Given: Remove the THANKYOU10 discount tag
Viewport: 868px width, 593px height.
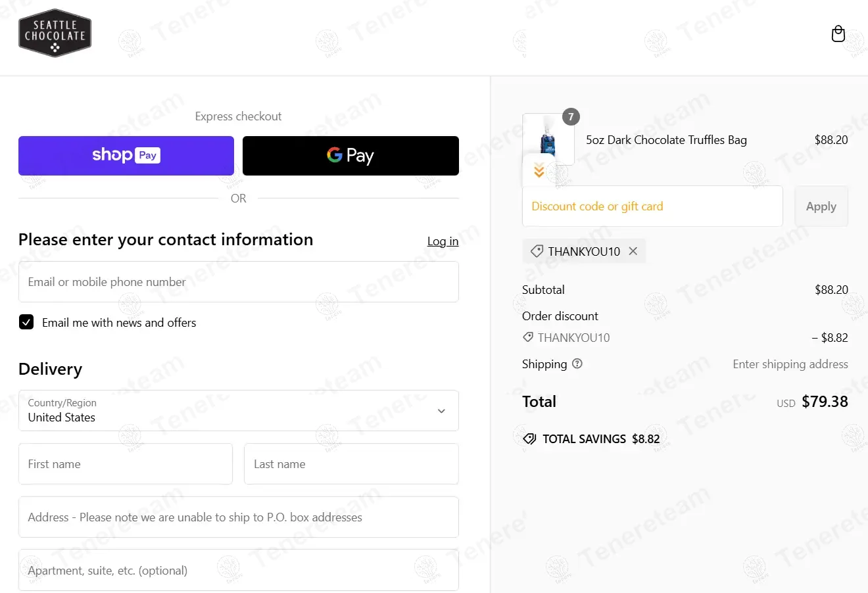Looking at the screenshot, I should pos(633,251).
